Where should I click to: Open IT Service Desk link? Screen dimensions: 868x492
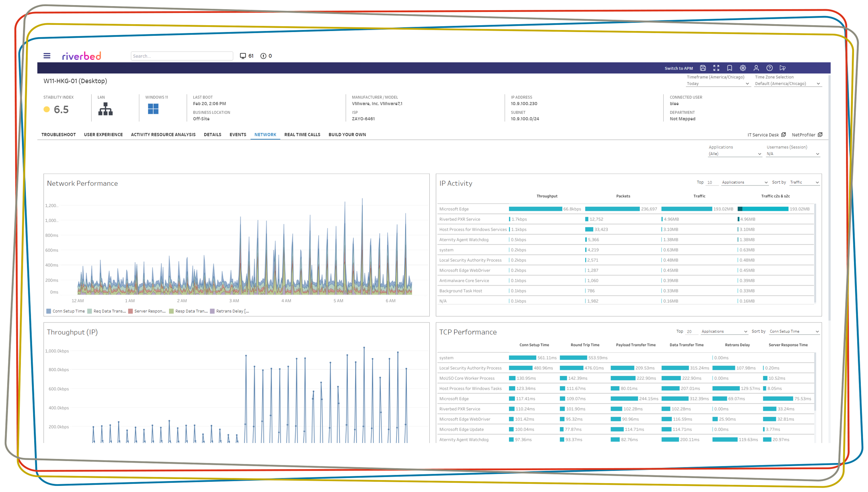[763, 135]
